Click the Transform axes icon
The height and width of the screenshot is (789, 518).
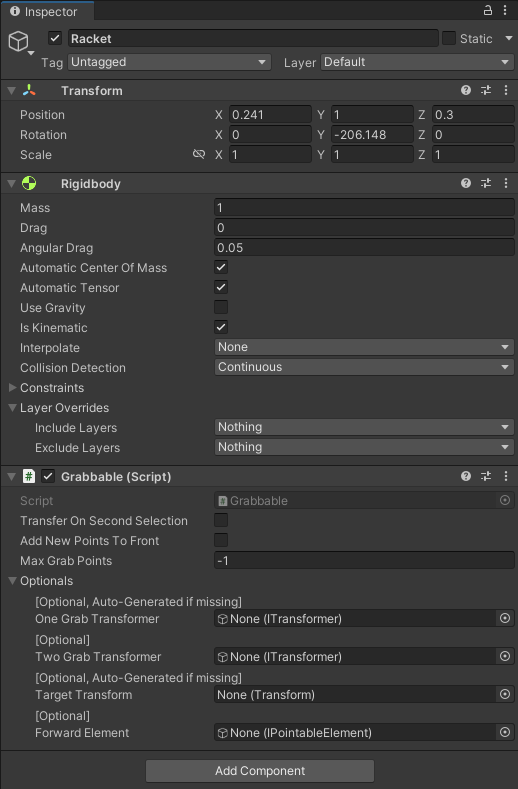click(x=29, y=91)
